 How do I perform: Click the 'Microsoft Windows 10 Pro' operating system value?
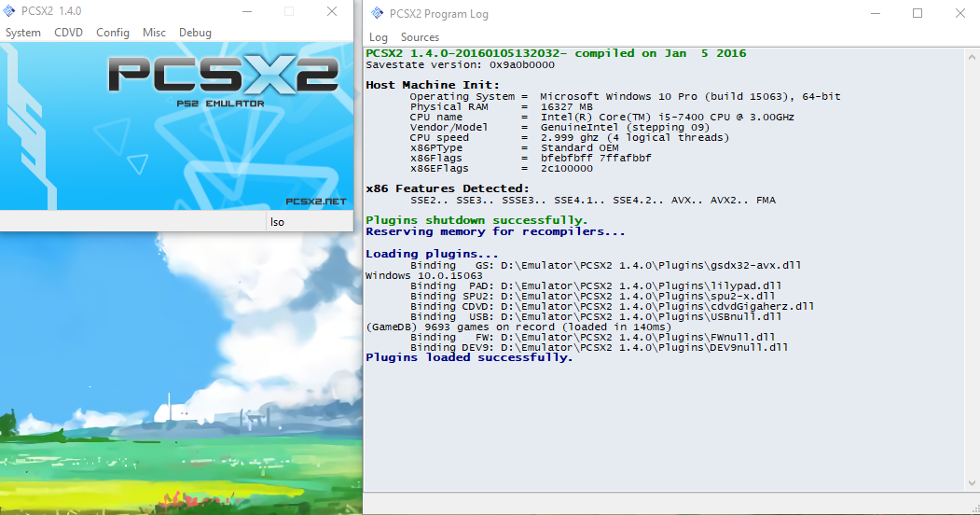(x=690, y=97)
